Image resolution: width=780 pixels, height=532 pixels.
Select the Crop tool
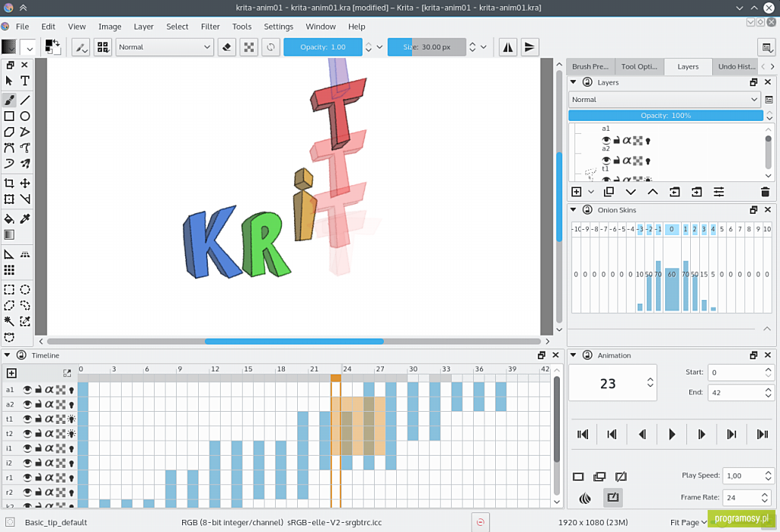click(9, 183)
